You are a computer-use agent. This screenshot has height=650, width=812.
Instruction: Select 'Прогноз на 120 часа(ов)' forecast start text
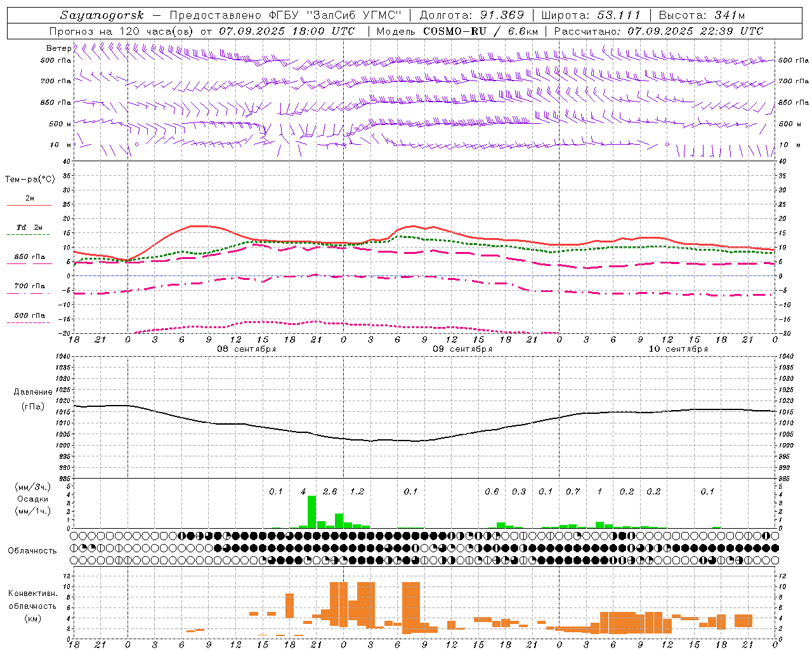(122, 31)
